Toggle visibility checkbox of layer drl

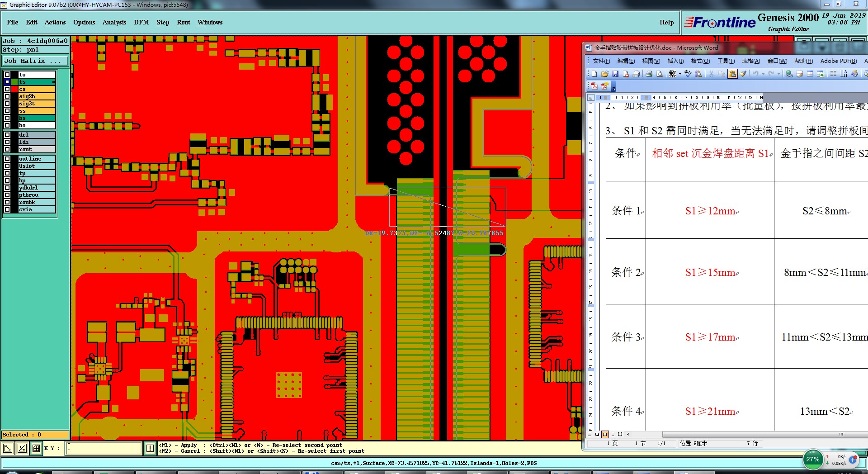point(7,135)
